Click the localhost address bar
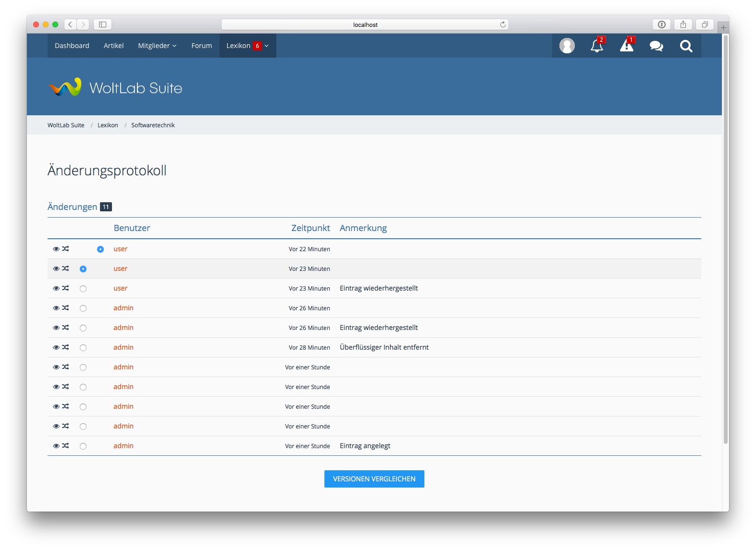This screenshot has width=756, height=550. (365, 24)
